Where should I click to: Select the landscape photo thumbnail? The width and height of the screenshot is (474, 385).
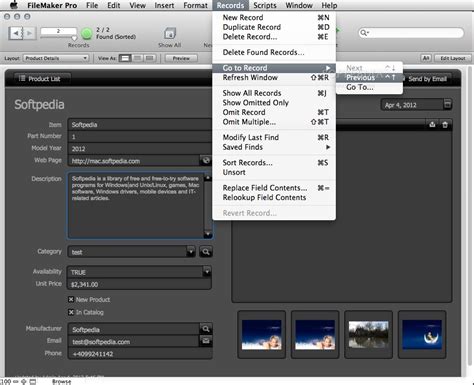pyautogui.click(x=368, y=334)
